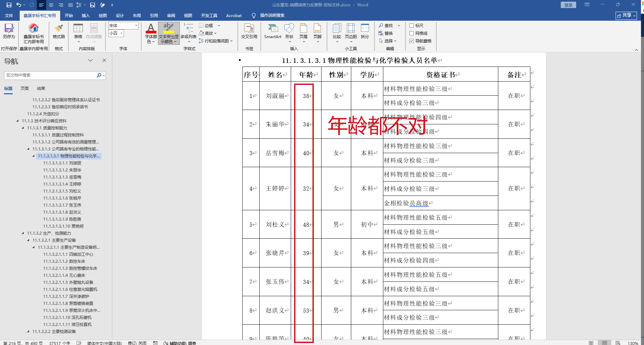Open the 多级列表 multilevel list tool
This screenshot has height=345, width=644.
click(188, 33)
